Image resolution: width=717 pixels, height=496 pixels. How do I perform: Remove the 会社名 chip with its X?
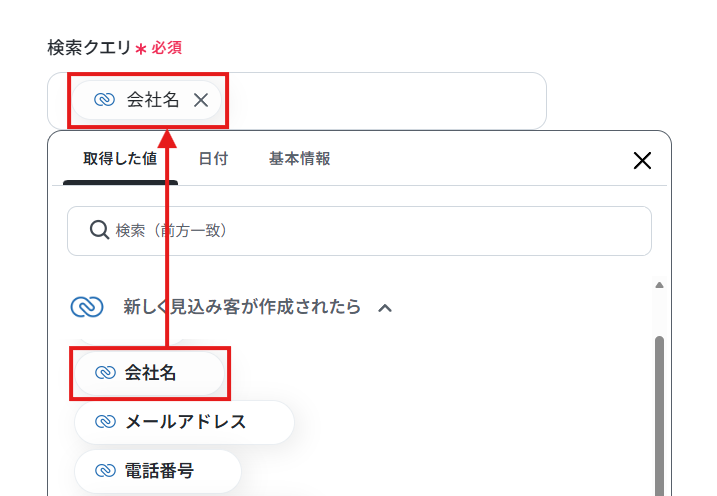click(201, 100)
